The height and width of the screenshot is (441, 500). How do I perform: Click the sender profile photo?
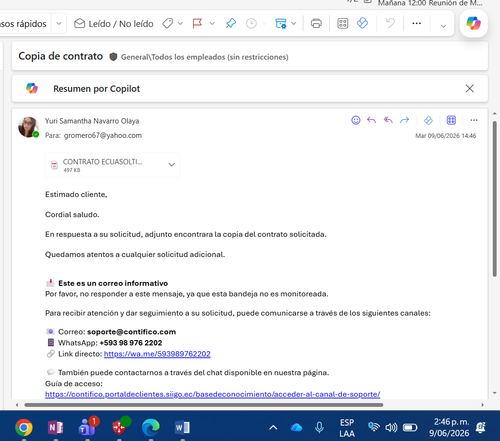(28, 127)
